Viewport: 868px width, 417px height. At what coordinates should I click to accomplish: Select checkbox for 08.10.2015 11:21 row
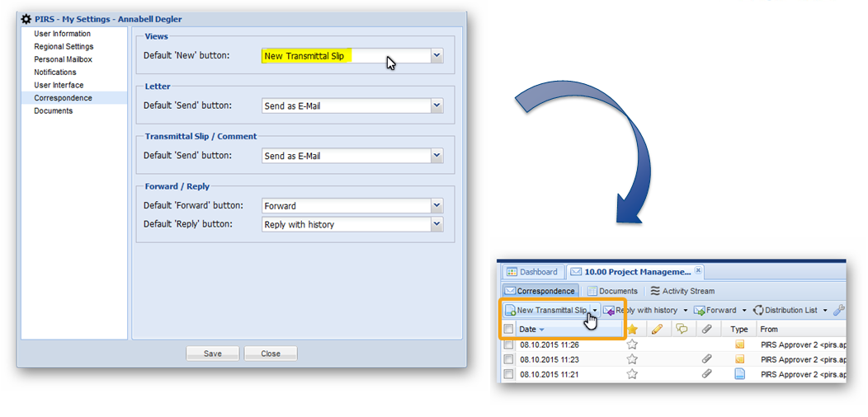(x=508, y=374)
